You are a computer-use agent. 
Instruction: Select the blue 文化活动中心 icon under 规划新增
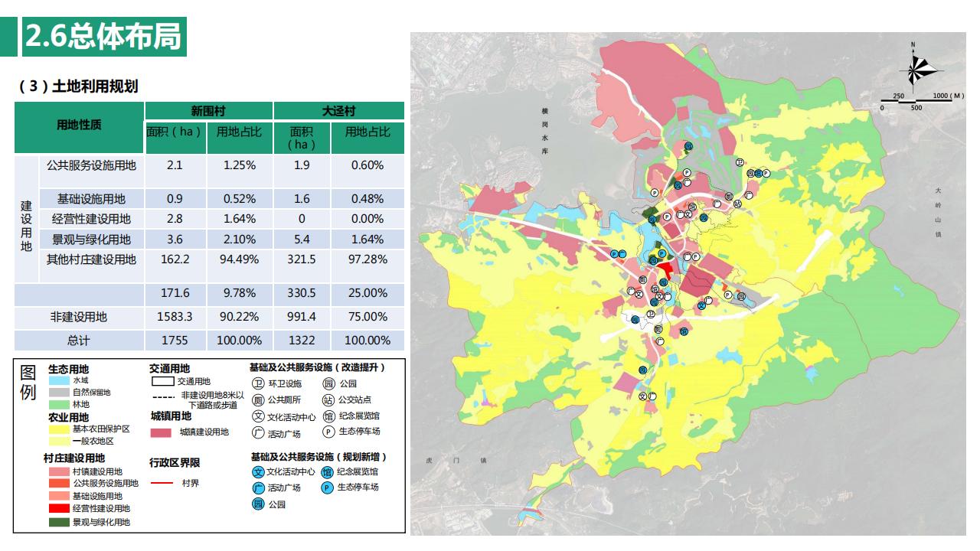pos(258,471)
